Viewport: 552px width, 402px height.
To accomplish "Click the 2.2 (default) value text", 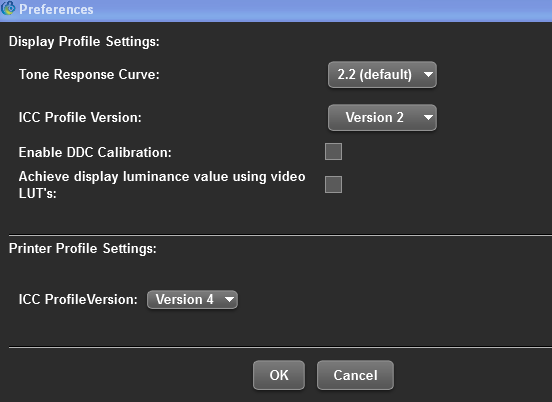I will [x=375, y=75].
